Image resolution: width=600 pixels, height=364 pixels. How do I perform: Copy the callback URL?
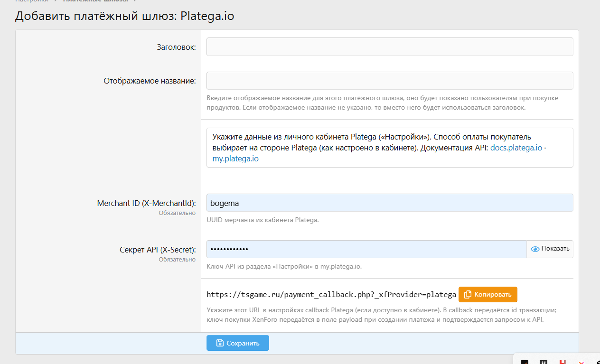pyautogui.click(x=488, y=294)
